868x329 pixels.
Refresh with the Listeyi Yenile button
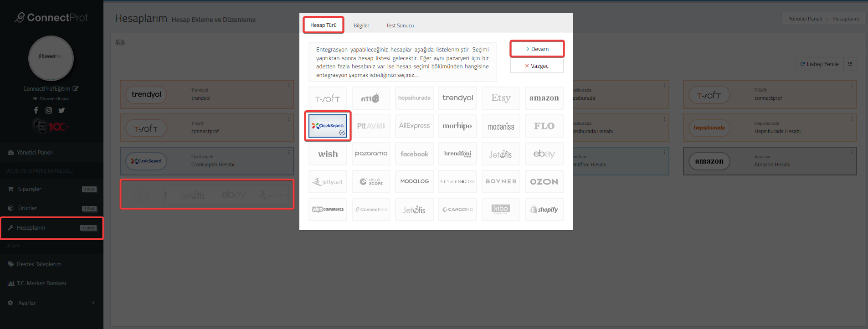tap(819, 64)
